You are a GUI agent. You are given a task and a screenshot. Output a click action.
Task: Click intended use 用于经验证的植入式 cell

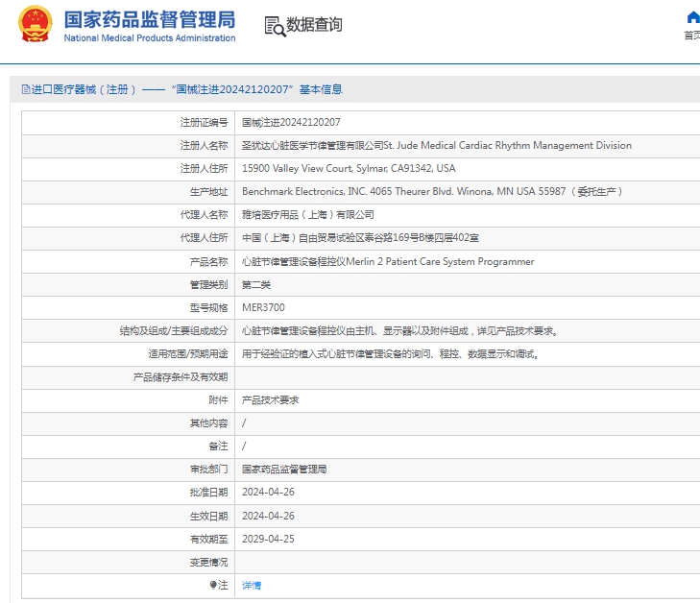click(391, 354)
